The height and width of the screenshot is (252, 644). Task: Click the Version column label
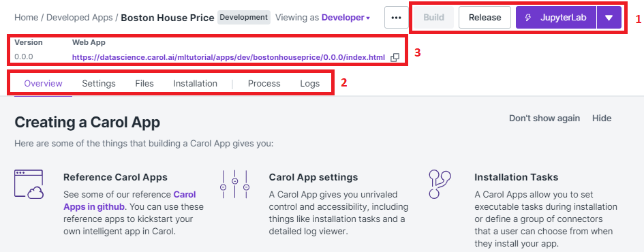(29, 42)
